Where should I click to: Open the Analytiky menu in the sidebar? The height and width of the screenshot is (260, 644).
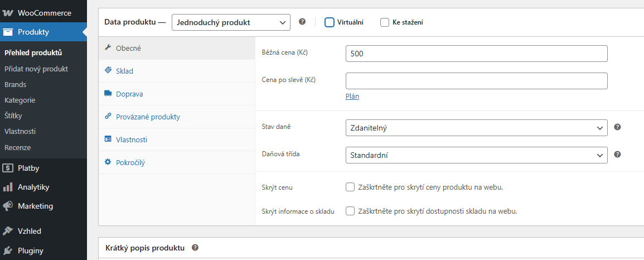pyautogui.click(x=43, y=187)
